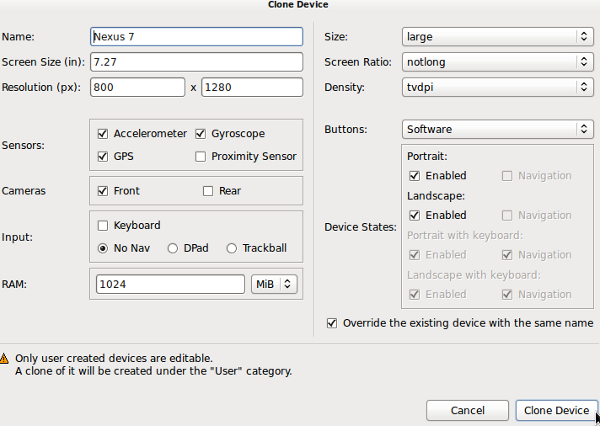Enable the Rear camera checkbox

[208, 190]
